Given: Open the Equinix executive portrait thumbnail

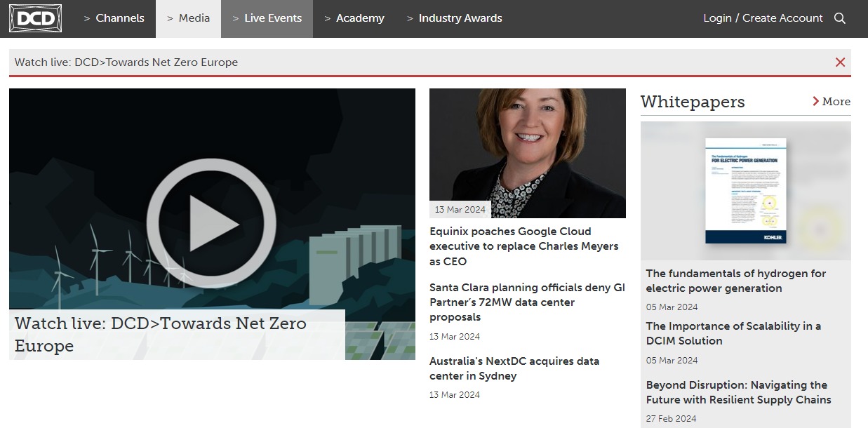Looking at the screenshot, I should [528, 153].
